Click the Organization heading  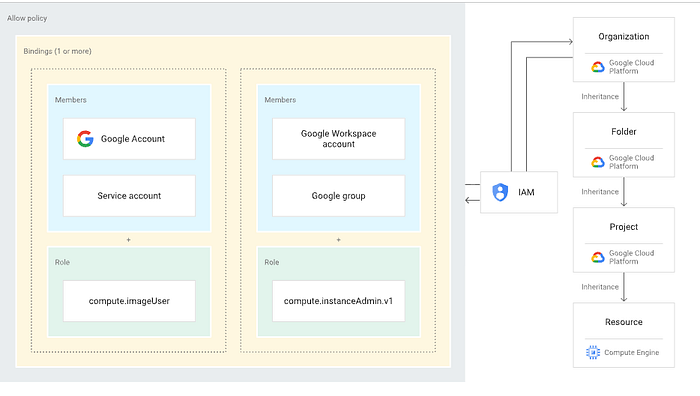pyautogui.click(x=624, y=37)
